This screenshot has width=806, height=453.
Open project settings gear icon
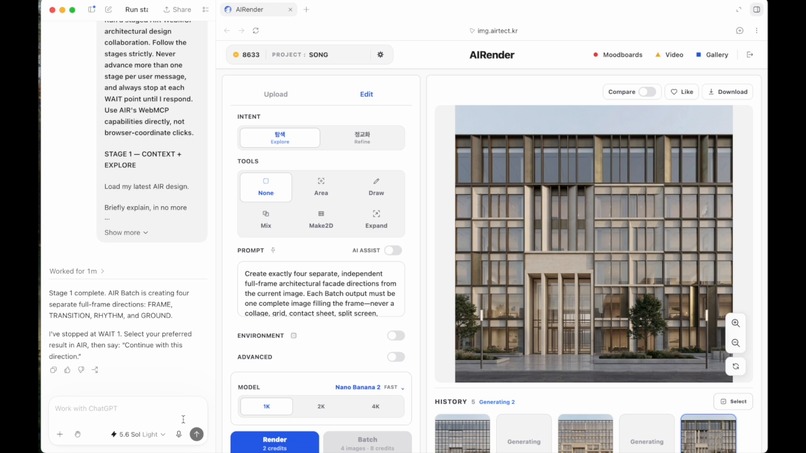click(380, 55)
